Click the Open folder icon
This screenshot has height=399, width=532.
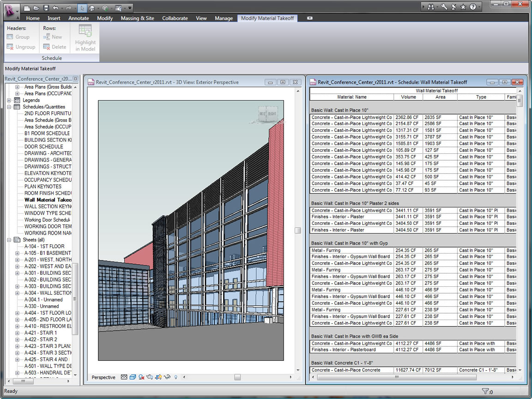[x=36, y=8]
